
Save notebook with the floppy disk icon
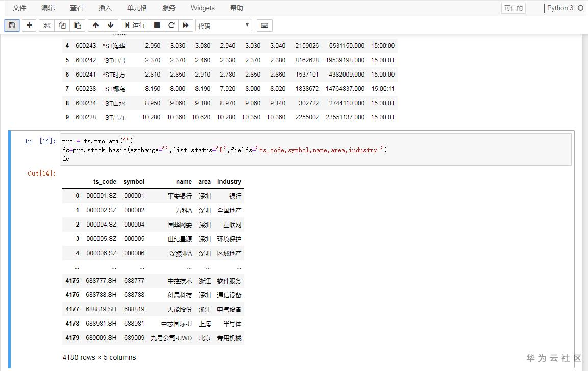click(12, 26)
